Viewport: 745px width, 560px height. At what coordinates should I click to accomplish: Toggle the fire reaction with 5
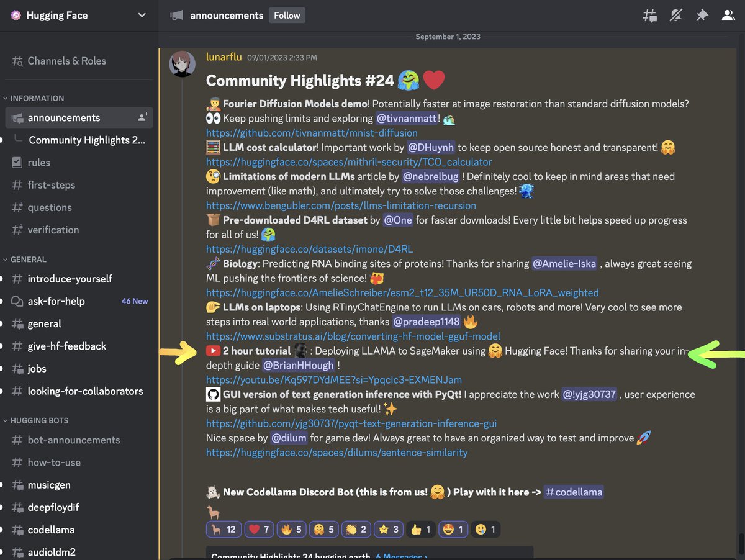click(x=291, y=530)
